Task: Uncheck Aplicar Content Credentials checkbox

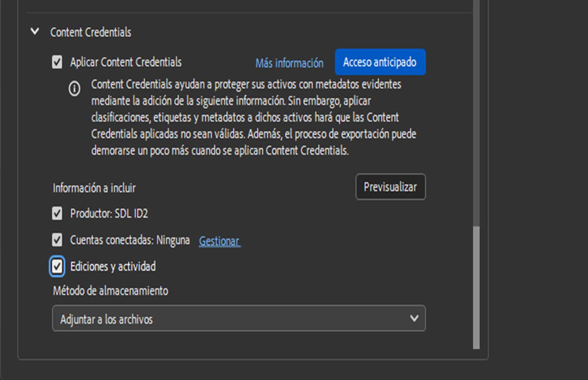Action: point(57,62)
